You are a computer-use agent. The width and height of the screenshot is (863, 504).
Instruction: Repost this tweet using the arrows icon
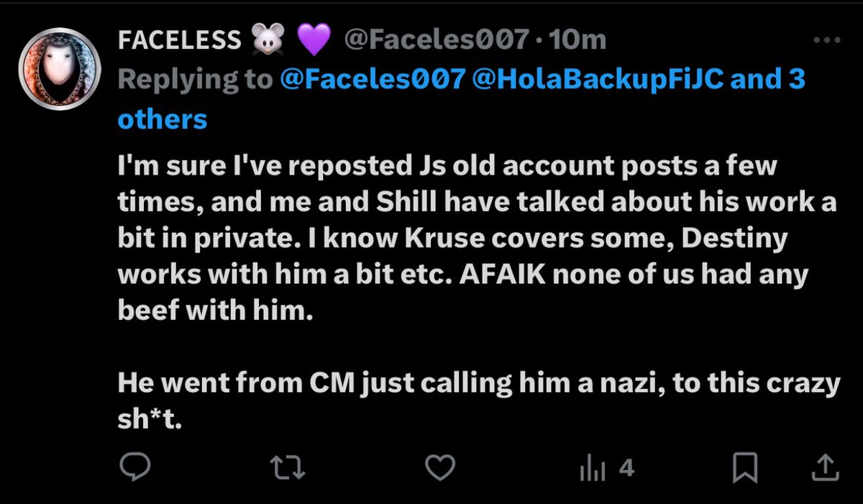pos(291,469)
